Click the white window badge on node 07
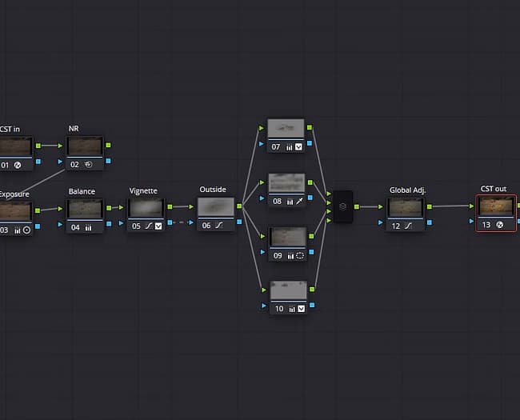 coord(298,147)
